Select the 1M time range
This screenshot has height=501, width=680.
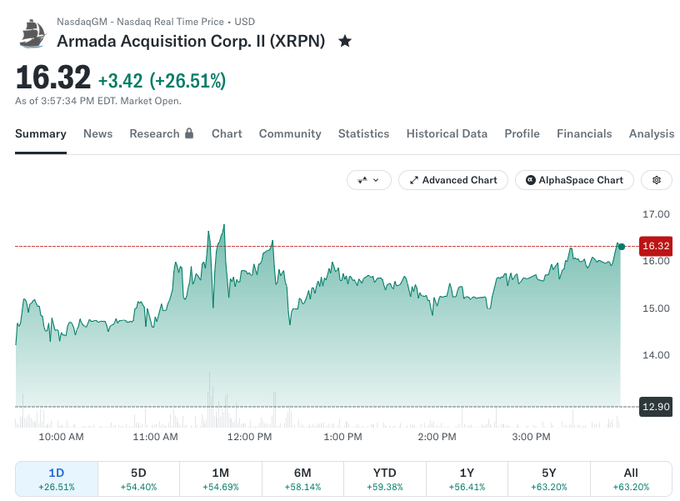tap(221, 479)
